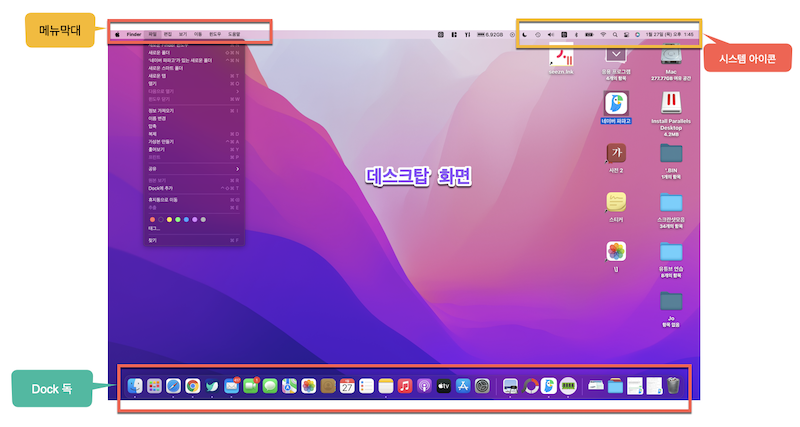Choose Dock에 추가 in the File menu
The width and height of the screenshot is (800, 427).
pos(193,188)
